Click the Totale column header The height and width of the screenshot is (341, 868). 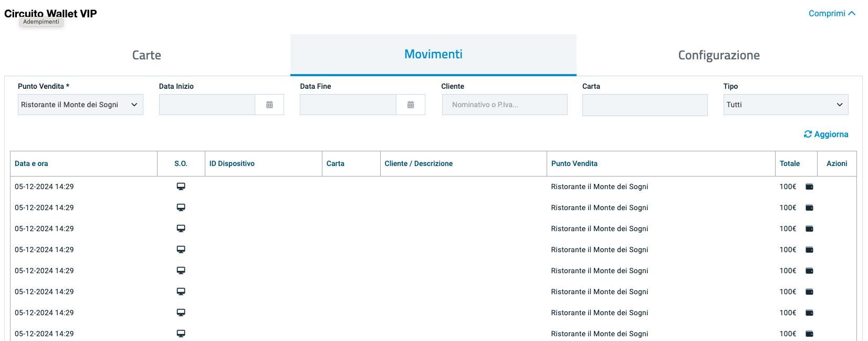pos(789,163)
